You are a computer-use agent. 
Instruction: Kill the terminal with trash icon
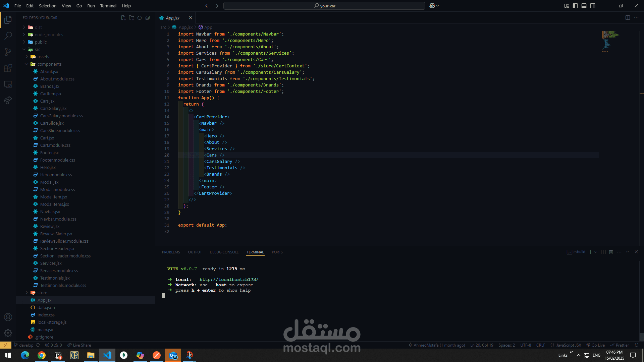pyautogui.click(x=611, y=252)
